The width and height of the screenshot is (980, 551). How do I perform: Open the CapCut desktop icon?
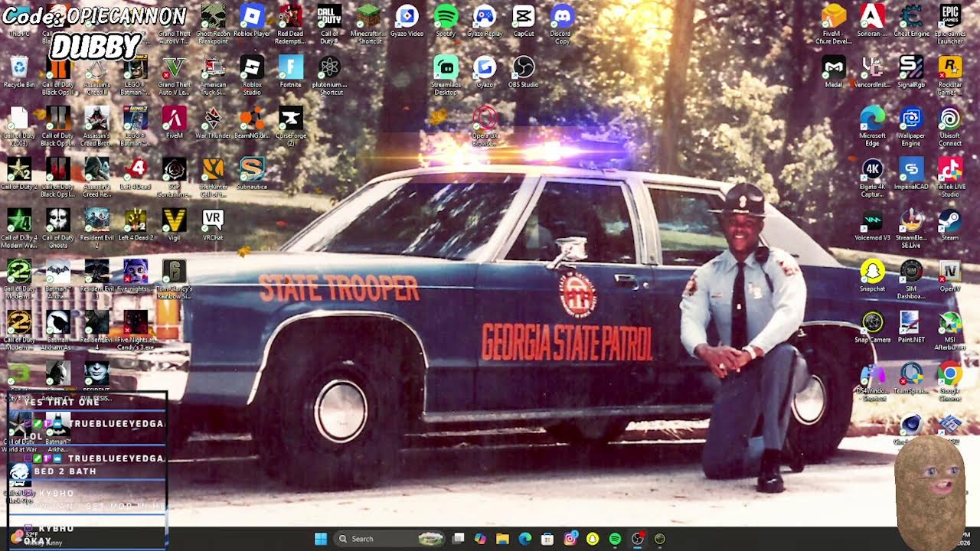524,21
